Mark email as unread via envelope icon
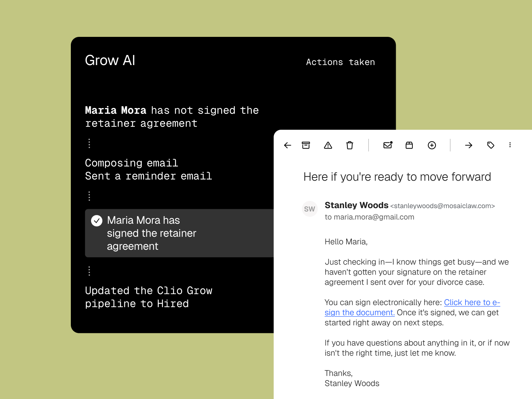Viewport: 532px width, 399px height. [x=388, y=145]
